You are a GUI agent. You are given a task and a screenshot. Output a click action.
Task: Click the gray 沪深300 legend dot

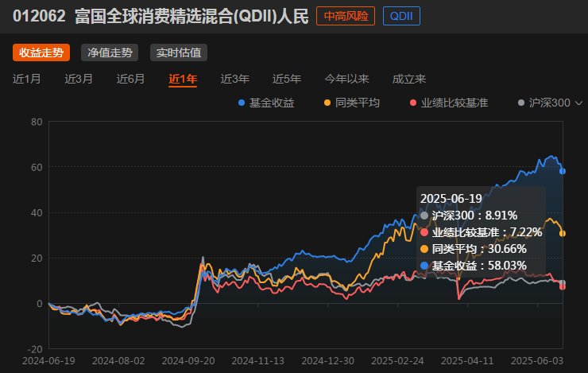(521, 103)
